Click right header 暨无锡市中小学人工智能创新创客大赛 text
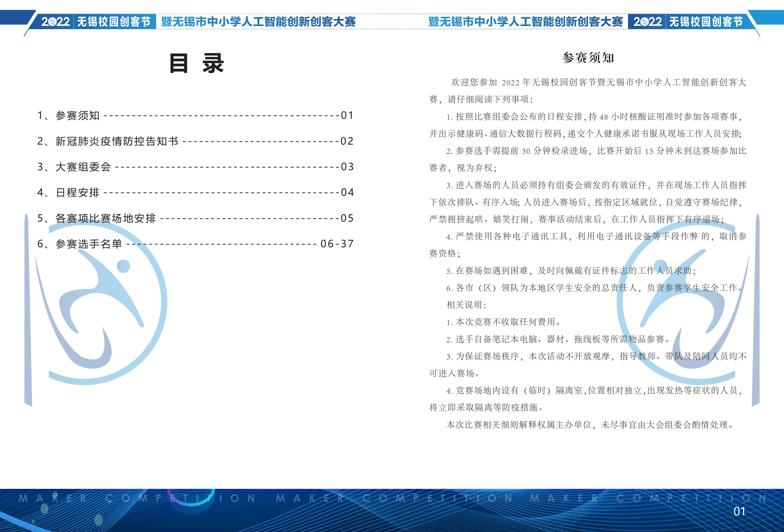The width and height of the screenshot is (784, 532). 526,22
